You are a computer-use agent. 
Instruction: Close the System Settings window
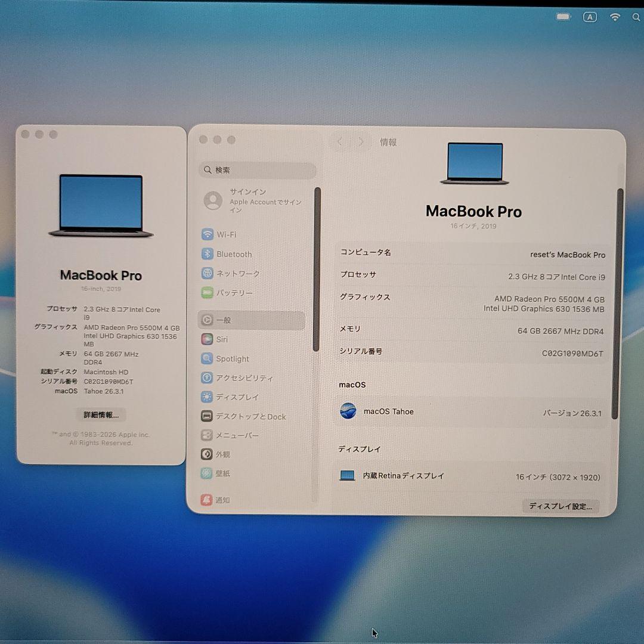point(203,140)
